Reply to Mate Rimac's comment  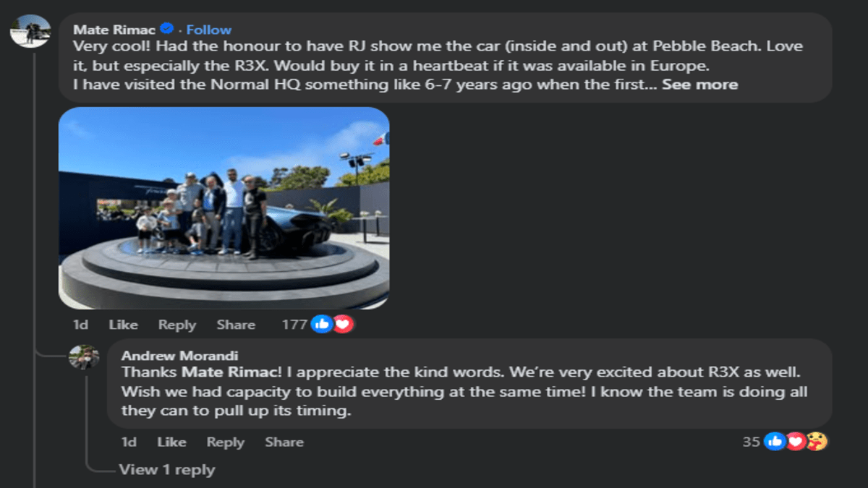[x=177, y=325]
